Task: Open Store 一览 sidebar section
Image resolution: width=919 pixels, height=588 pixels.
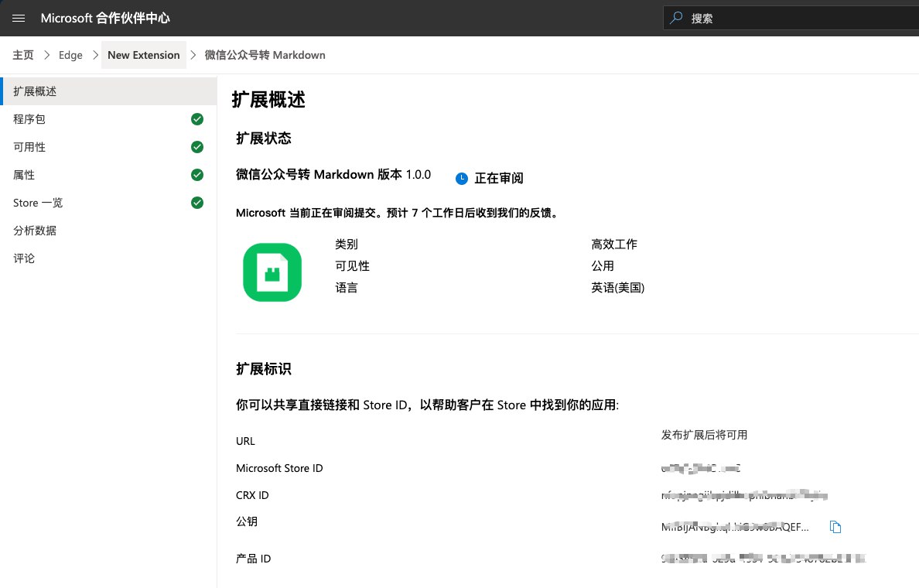Action: click(x=38, y=203)
